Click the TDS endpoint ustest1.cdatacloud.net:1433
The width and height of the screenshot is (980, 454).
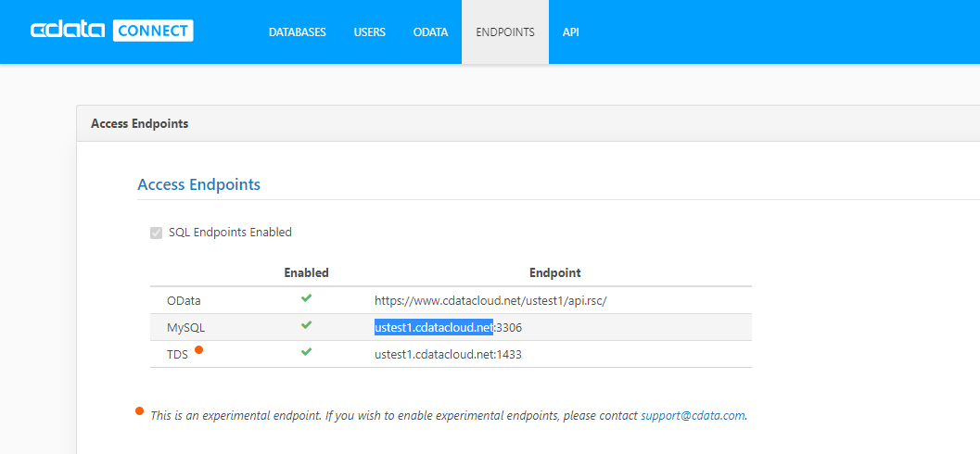pos(448,355)
